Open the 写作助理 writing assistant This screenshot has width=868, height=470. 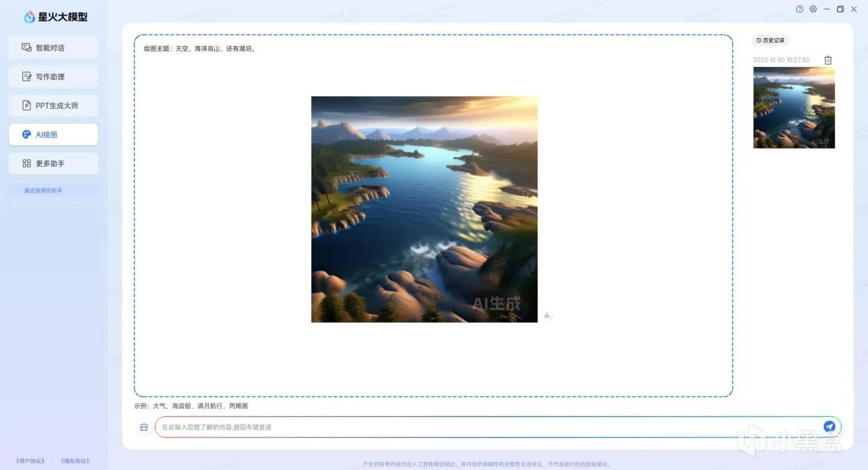point(53,77)
